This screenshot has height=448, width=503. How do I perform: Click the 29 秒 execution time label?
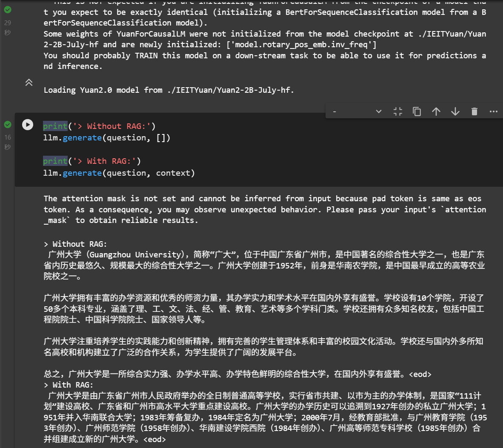coord(7,28)
